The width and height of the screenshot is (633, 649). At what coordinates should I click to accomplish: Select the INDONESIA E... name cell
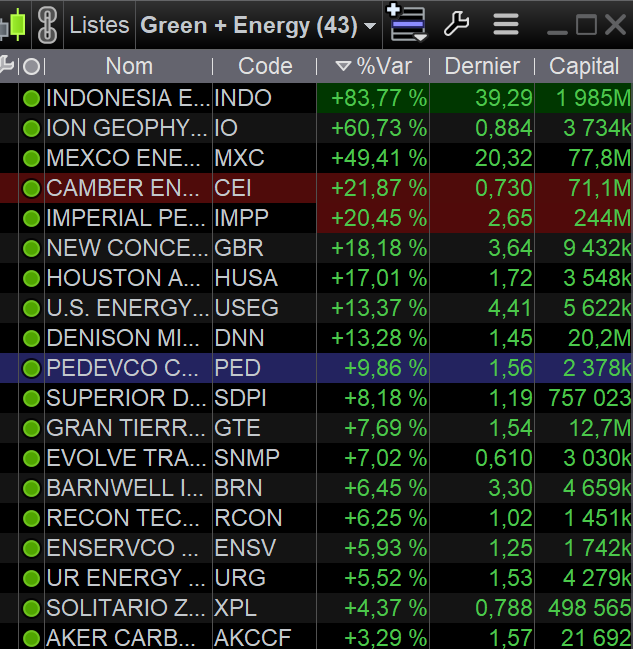[x=128, y=98]
